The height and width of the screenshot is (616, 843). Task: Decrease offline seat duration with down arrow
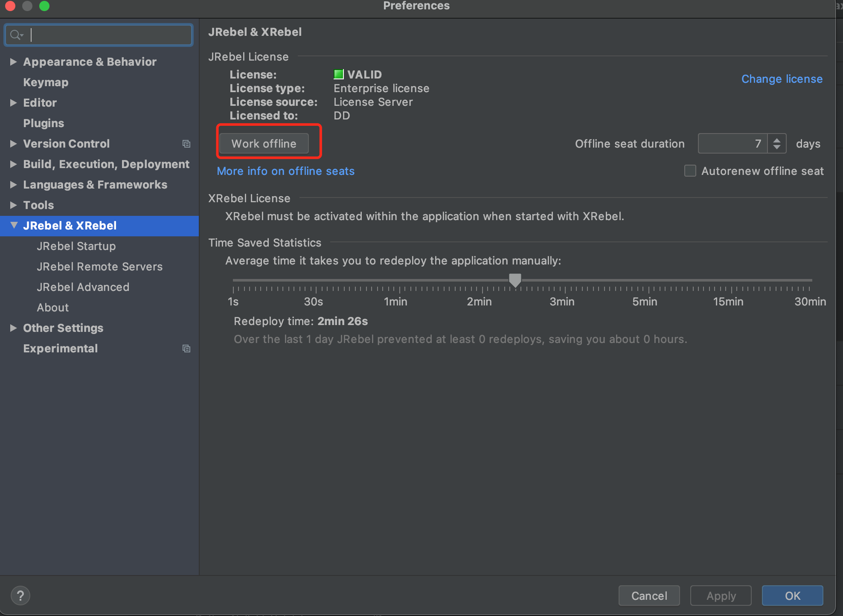(x=777, y=148)
